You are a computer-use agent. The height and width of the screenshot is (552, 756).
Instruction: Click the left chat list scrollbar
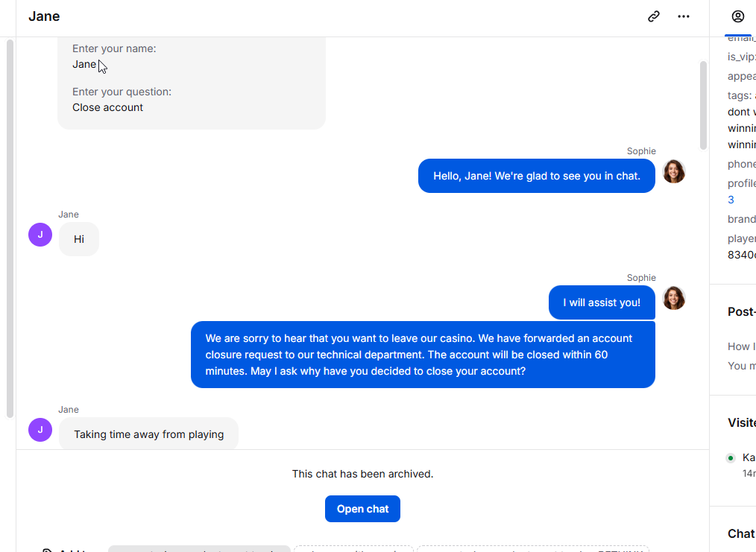10,229
